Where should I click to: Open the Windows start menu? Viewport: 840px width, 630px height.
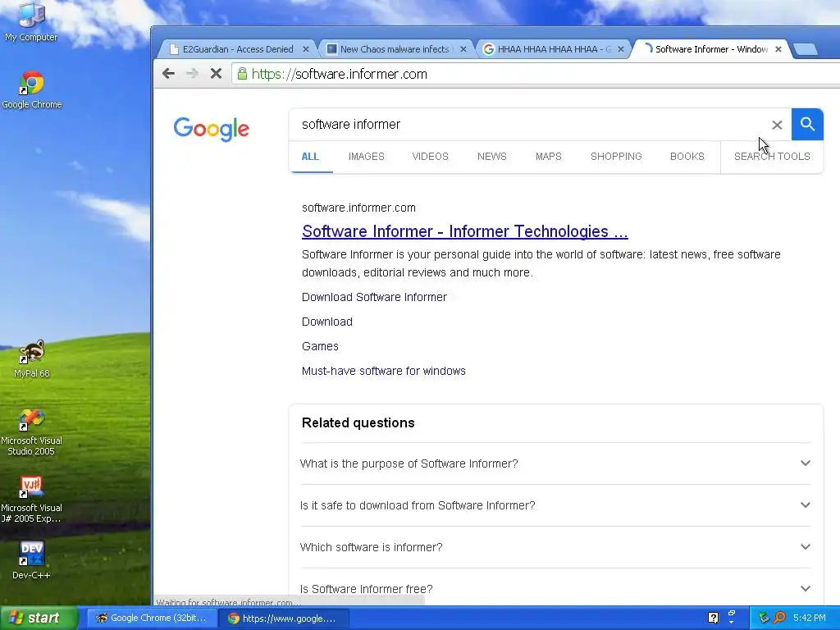tap(39, 618)
